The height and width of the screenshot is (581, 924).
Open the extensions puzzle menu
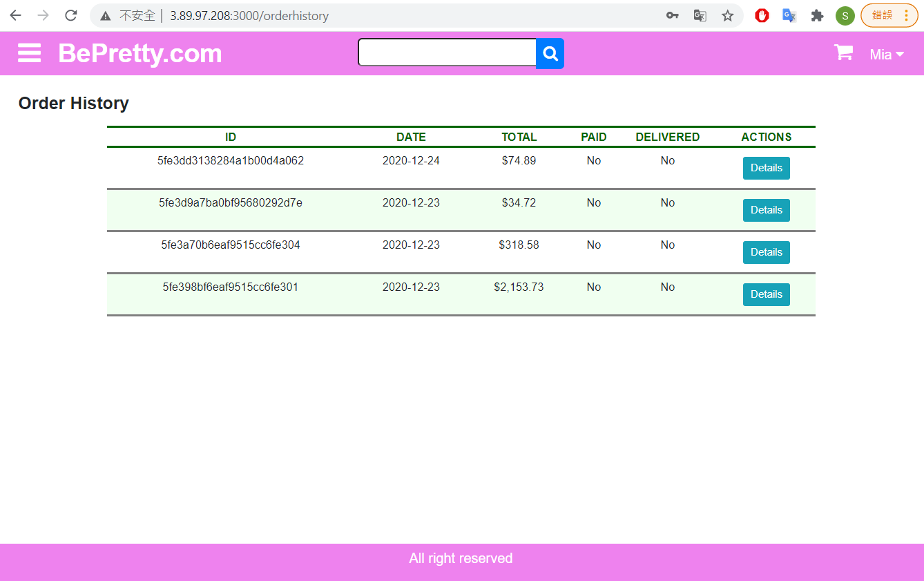point(817,15)
